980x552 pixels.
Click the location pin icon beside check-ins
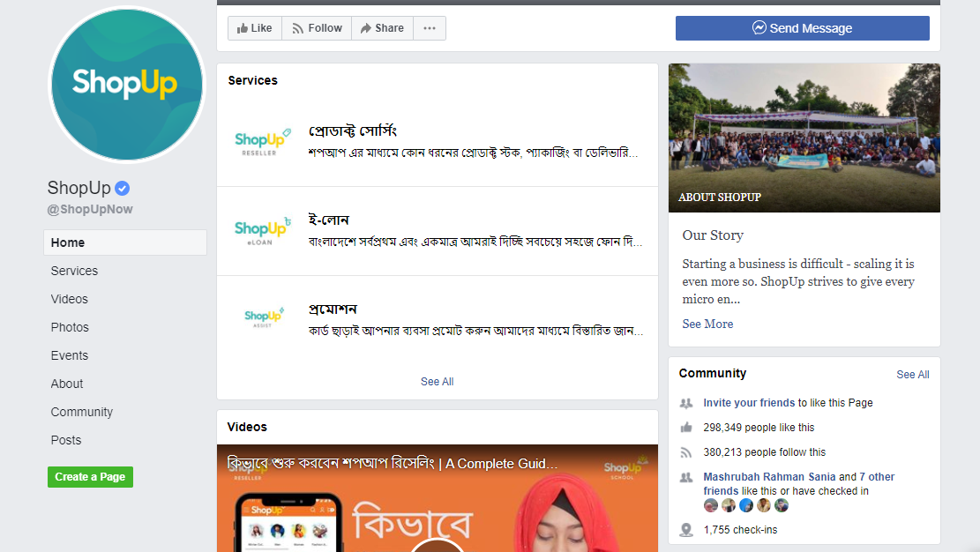(686, 529)
